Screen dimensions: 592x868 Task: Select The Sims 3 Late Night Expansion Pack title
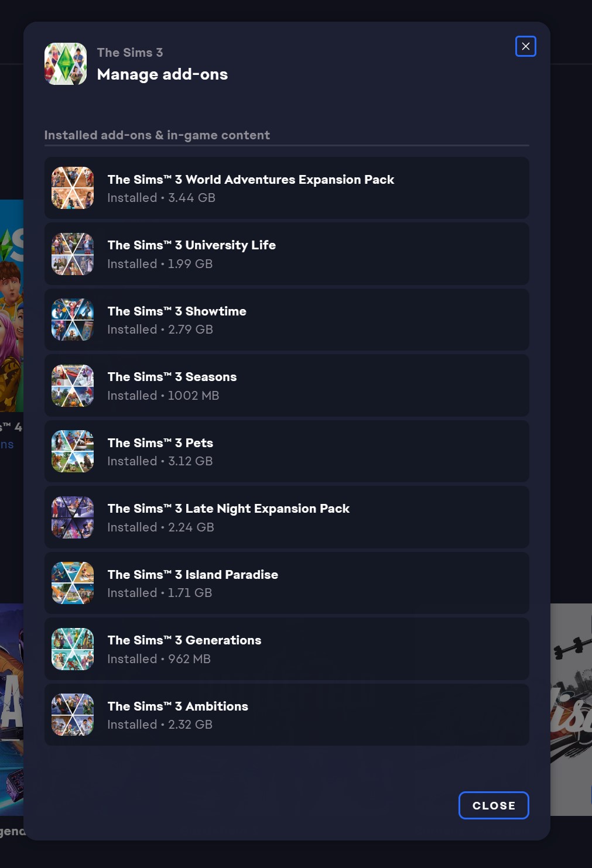228,509
